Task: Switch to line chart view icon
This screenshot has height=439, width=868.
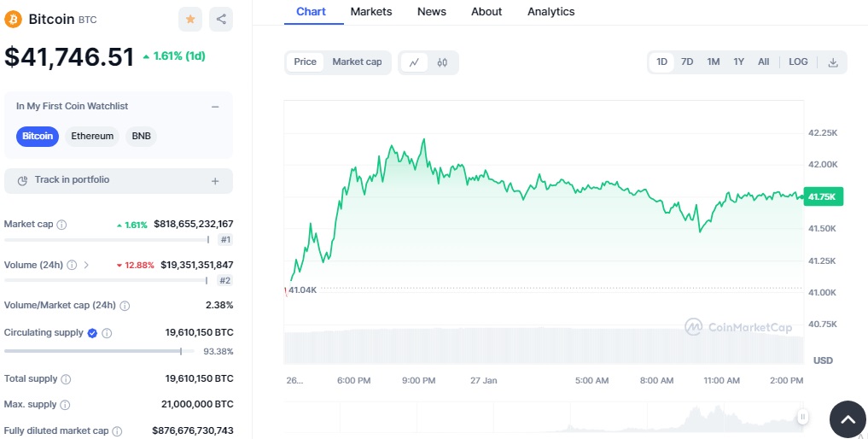Action: 414,62
